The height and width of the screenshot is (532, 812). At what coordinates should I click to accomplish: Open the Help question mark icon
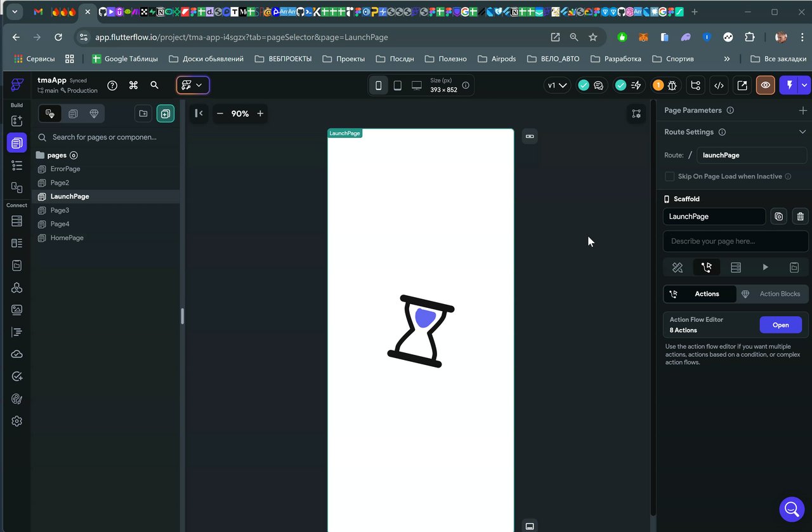tap(112, 85)
